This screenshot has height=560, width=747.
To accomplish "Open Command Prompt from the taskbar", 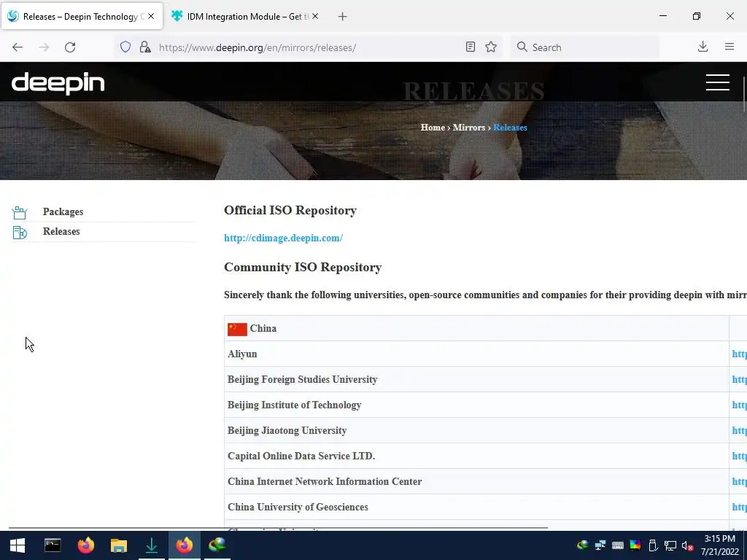I will tap(53, 545).
